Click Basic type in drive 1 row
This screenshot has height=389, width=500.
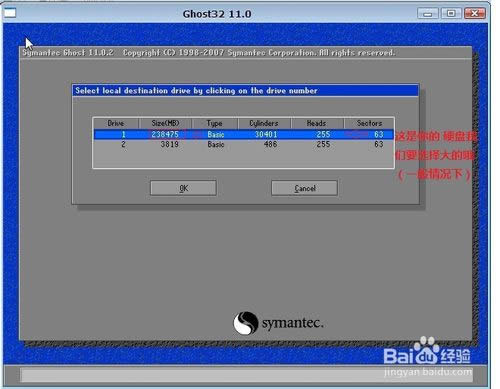[x=216, y=134]
